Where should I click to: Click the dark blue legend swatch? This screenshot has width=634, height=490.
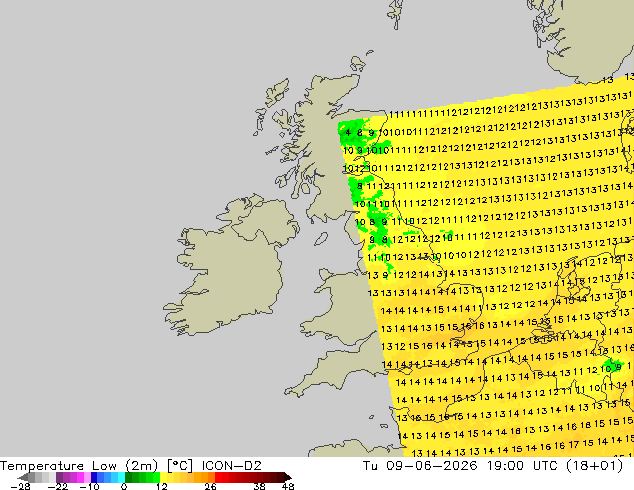[94, 477]
